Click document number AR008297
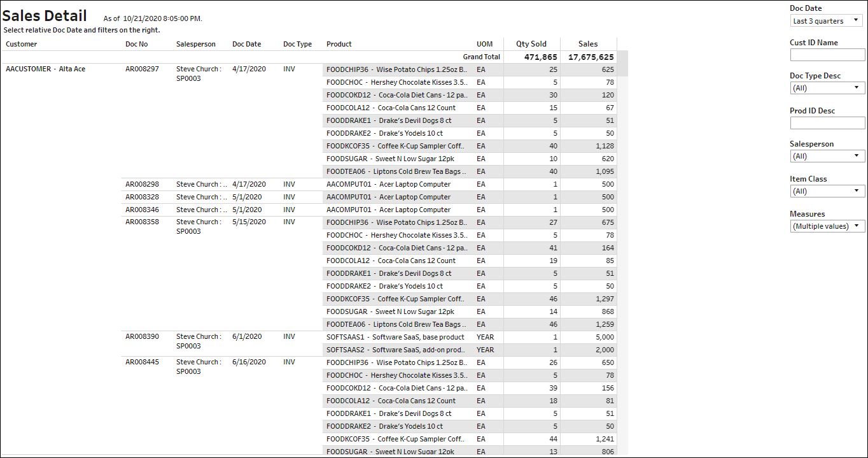This screenshot has width=868, height=458. point(142,69)
